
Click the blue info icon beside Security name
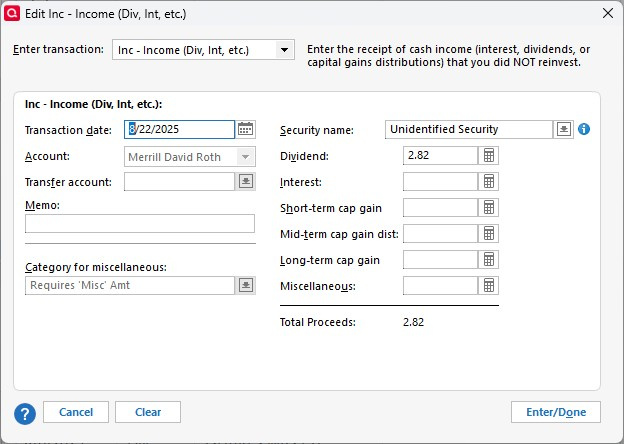pyautogui.click(x=584, y=129)
